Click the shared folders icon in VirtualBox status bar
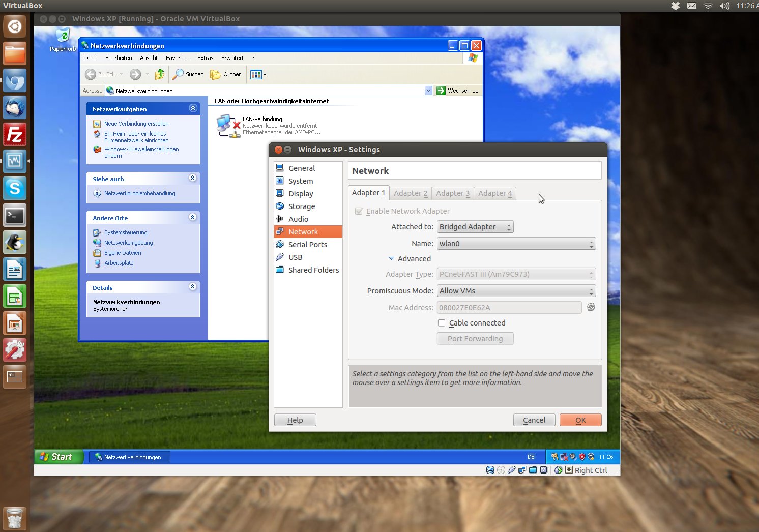 click(x=533, y=470)
